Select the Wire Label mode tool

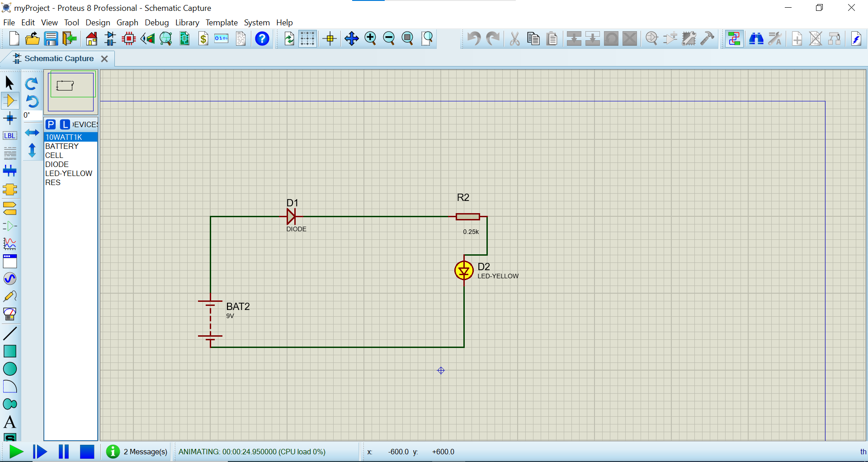10,136
